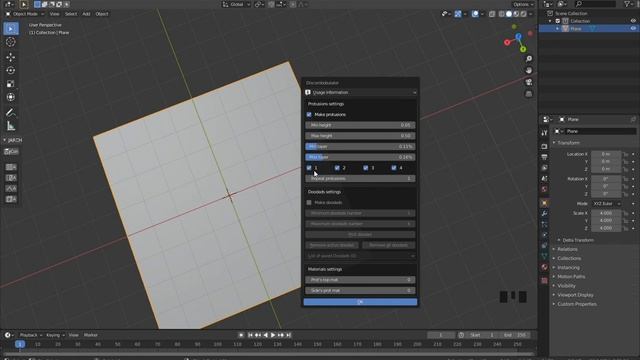
Task: Adjust the Min height slider
Action: (360, 125)
